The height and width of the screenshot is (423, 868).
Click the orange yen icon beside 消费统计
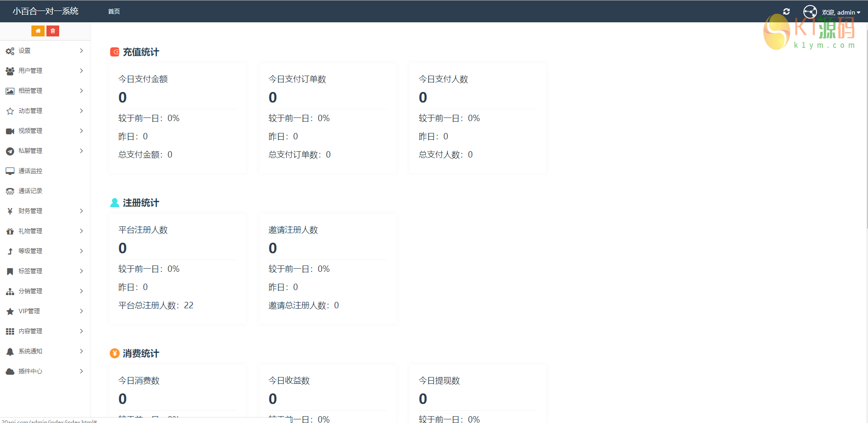(x=115, y=353)
